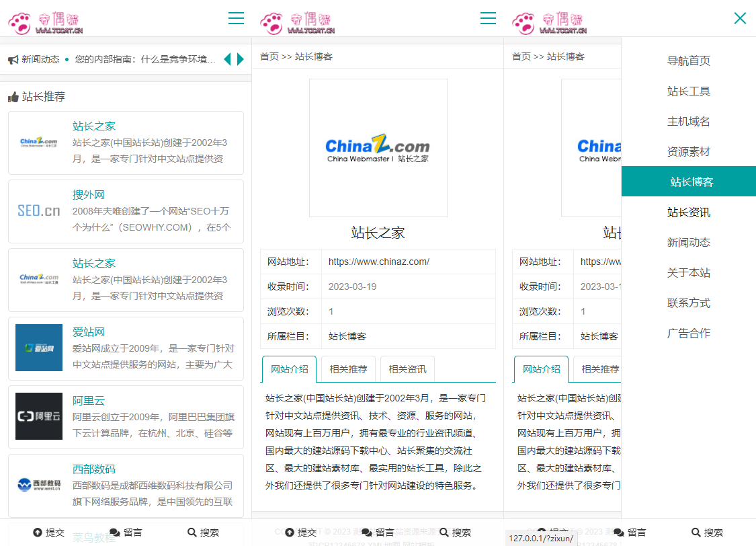Click 站长博客 breadcrumb in the middle panel

[x=313, y=57]
